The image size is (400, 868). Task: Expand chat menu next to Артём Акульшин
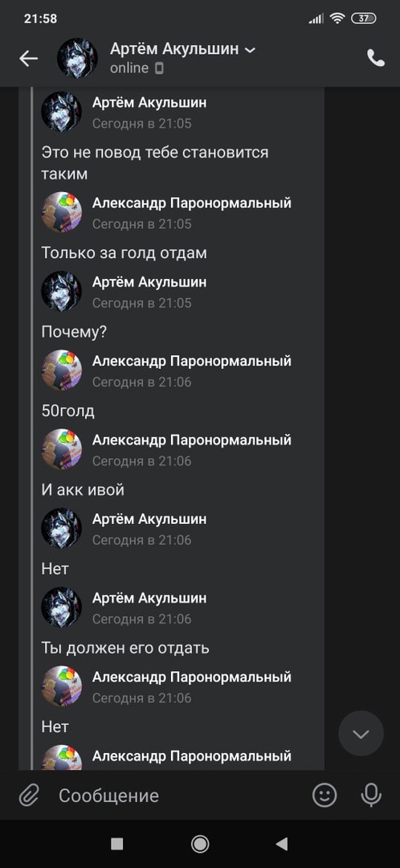click(250, 50)
